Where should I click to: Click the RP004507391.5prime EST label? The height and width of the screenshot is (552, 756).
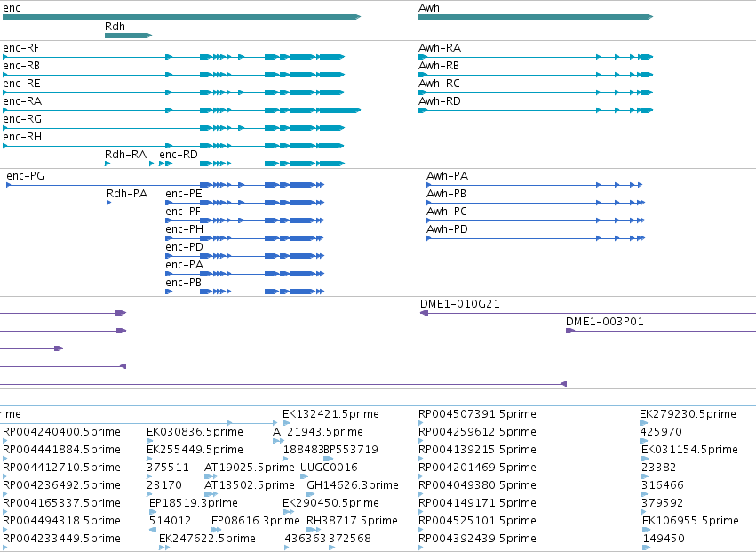(477, 414)
